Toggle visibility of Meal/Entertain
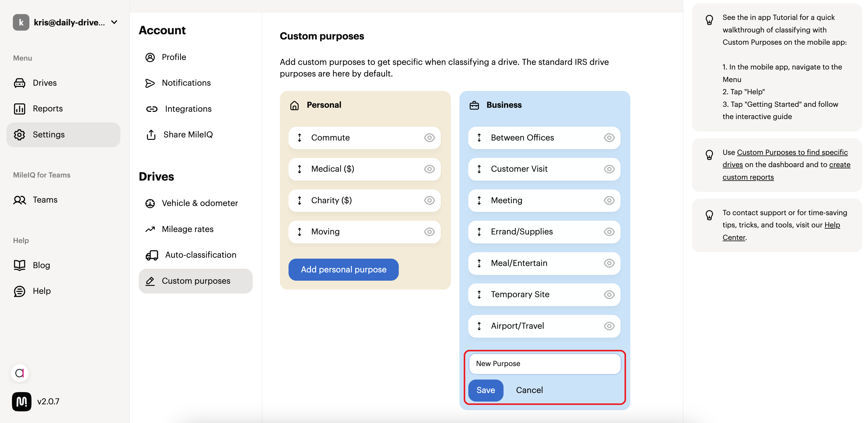Viewport: 868px width, 423px height. point(609,263)
